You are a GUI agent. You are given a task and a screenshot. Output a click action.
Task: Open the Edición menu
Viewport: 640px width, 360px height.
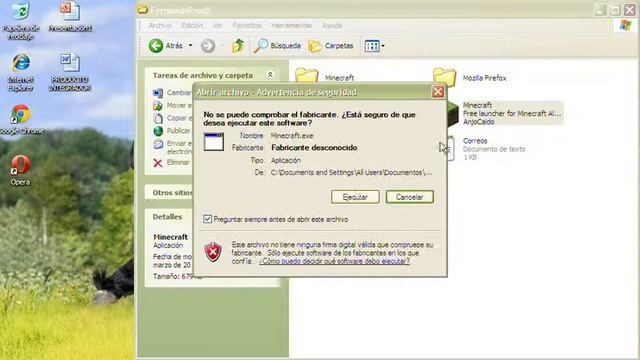pos(192,25)
